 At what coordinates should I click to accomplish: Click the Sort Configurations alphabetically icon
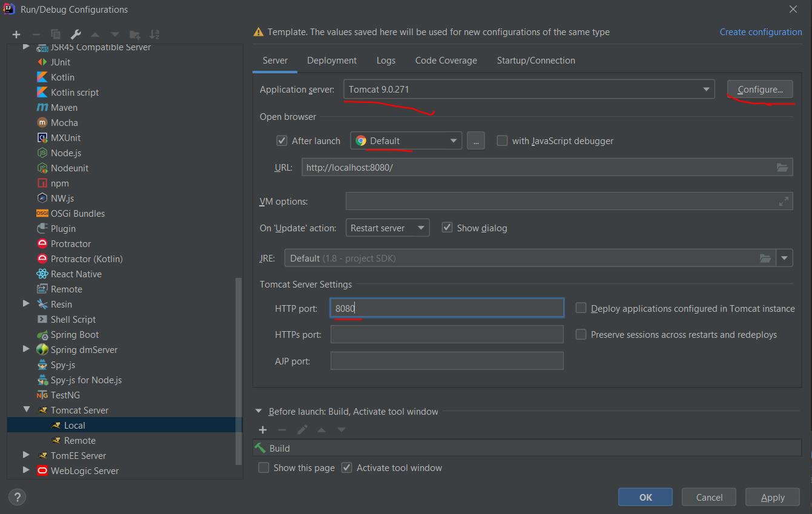154,35
